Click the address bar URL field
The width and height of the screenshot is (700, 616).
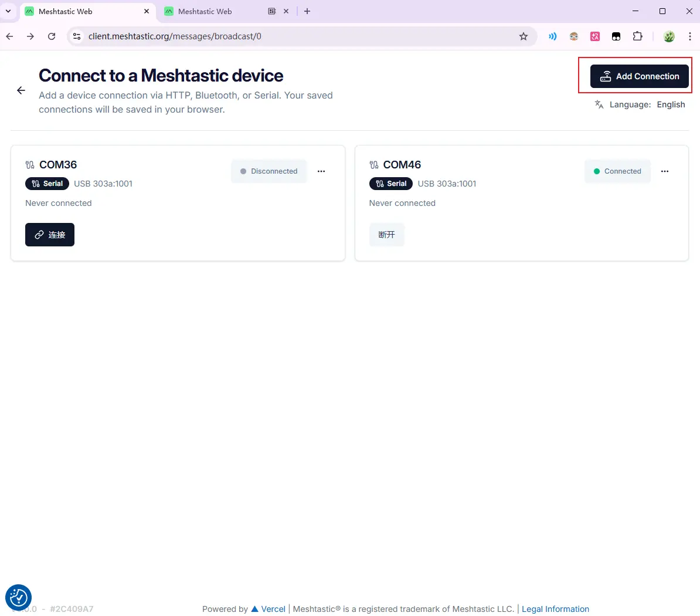click(x=293, y=36)
